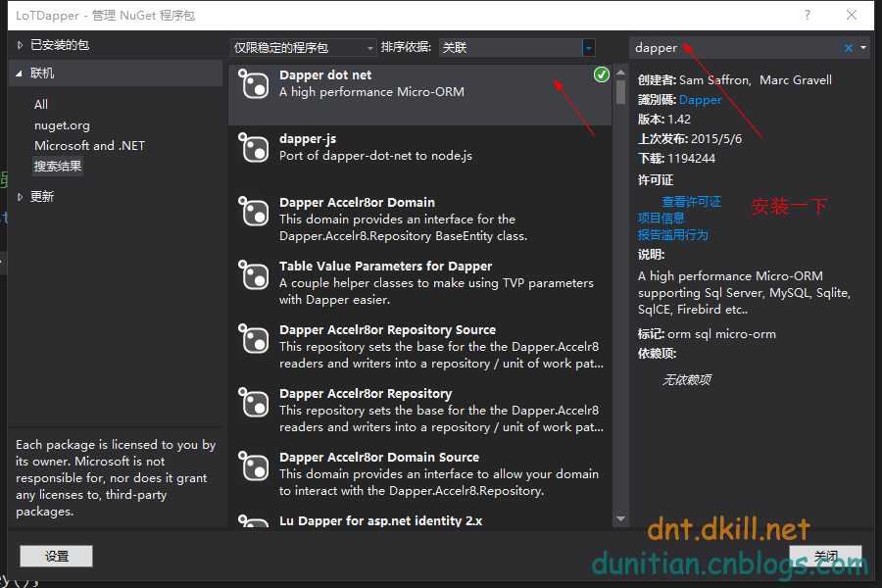882x588 pixels.
Task: Collapse the 联机 section
Action: tap(20, 73)
